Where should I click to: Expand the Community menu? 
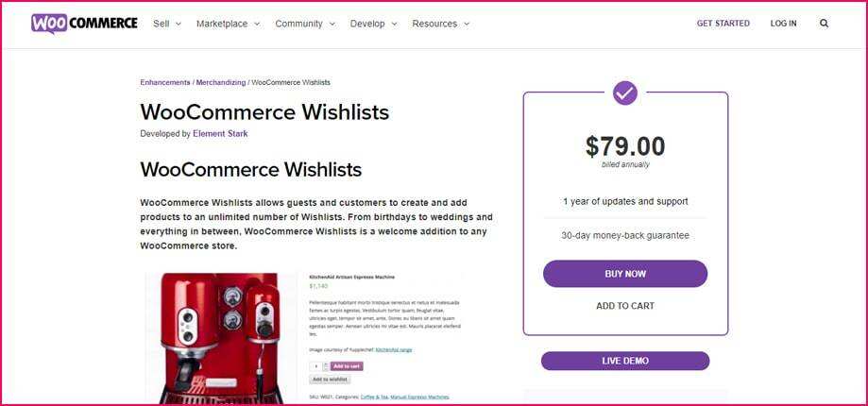click(305, 24)
